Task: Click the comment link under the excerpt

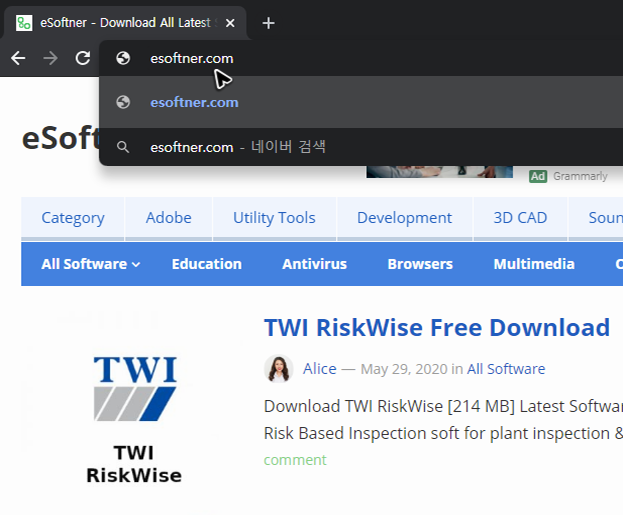Action: coord(295,460)
